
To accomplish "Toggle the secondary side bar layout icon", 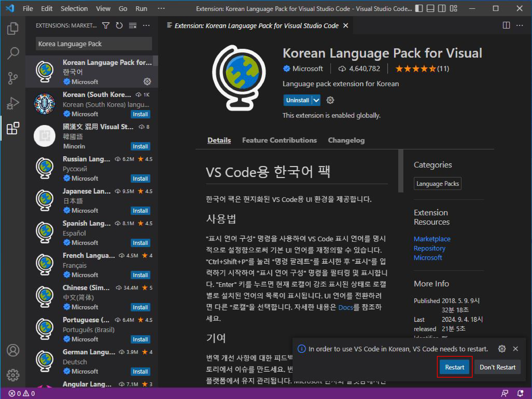I will coord(442,8).
